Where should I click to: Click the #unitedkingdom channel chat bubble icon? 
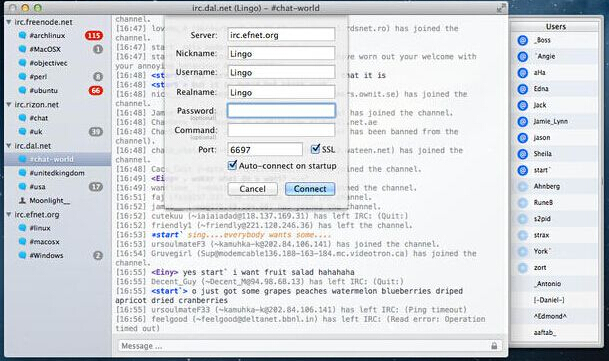coord(22,173)
